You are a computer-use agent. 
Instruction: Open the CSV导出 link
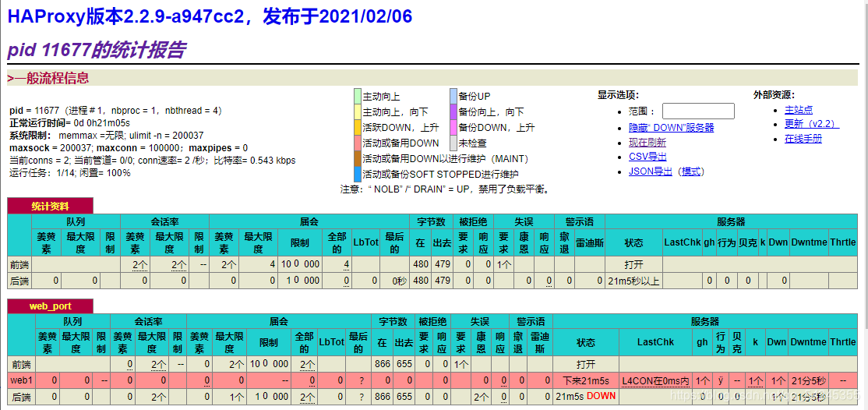[x=647, y=157]
